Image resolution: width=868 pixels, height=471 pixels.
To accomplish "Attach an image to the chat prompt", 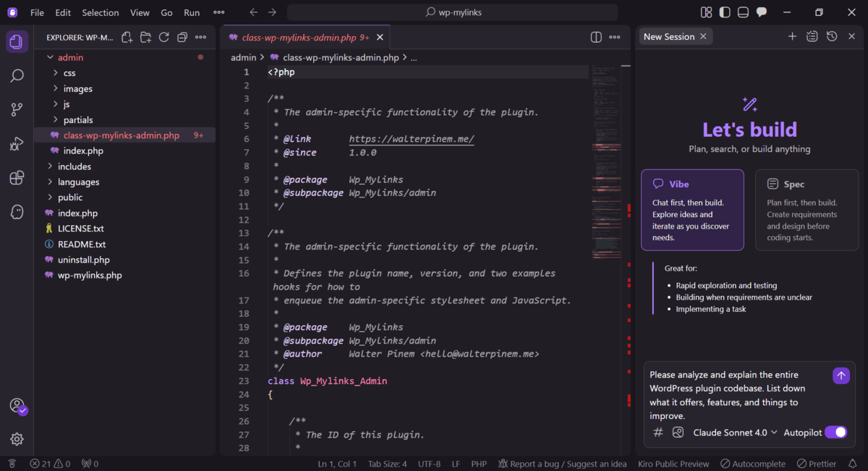I will pos(678,432).
